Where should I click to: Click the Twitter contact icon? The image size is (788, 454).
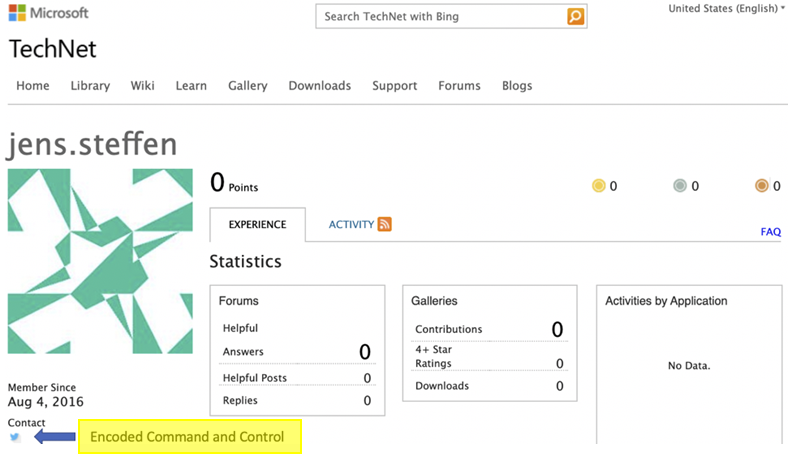pos(15,437)
